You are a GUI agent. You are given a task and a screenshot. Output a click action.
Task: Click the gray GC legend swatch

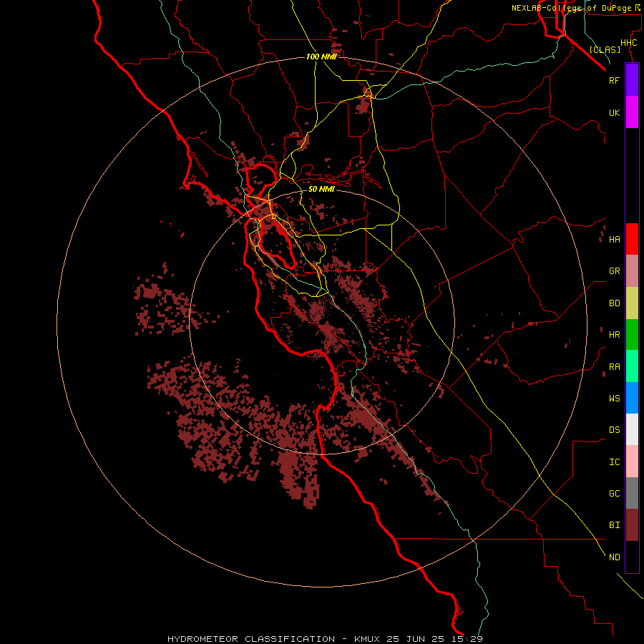pos(632,493)
